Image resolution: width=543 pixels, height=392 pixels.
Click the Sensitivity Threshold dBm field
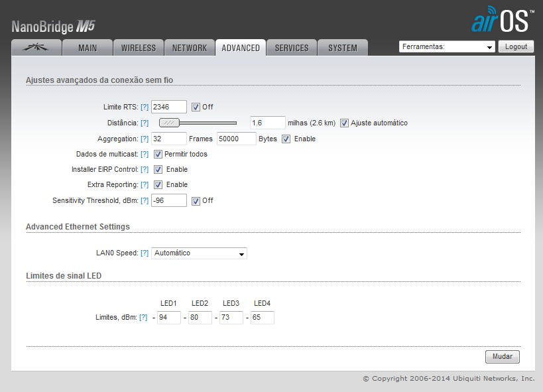tap(169, 200)
